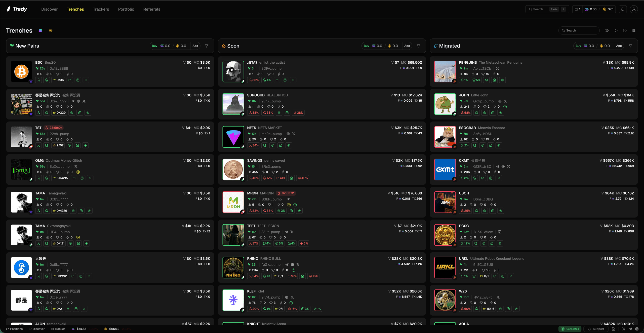The image size is (644, 333).
Task: Set SOL buy amount in New Pairs header
Action: pos(166,46)
